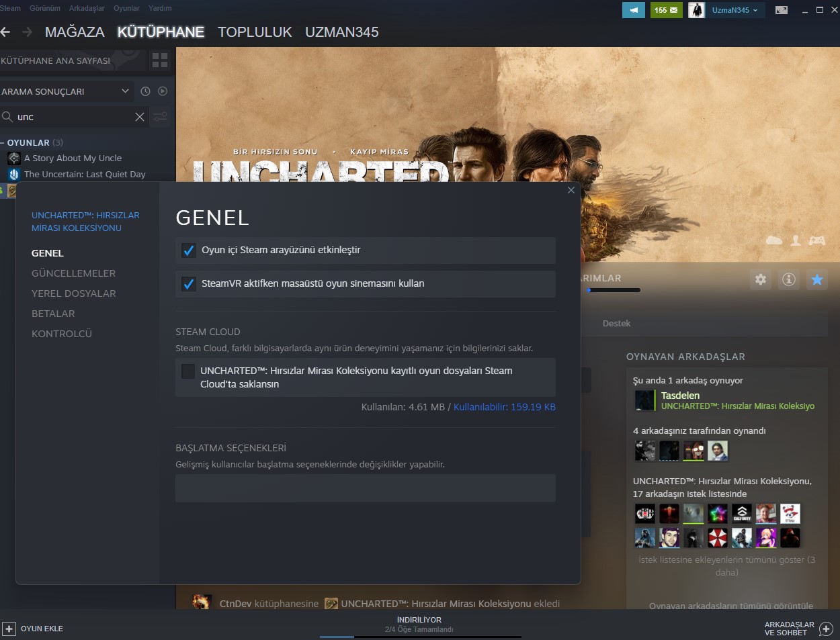Switch to collections grid view icon
This screenshot has width=840, height=640.
(x=160, y=60)
